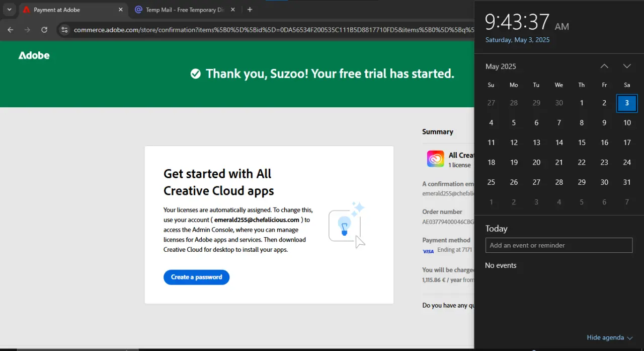Image resolution: width=644 pixels, height=351 pixels.
Task: Close the Temp Mail tab
Action: (232, 10)
